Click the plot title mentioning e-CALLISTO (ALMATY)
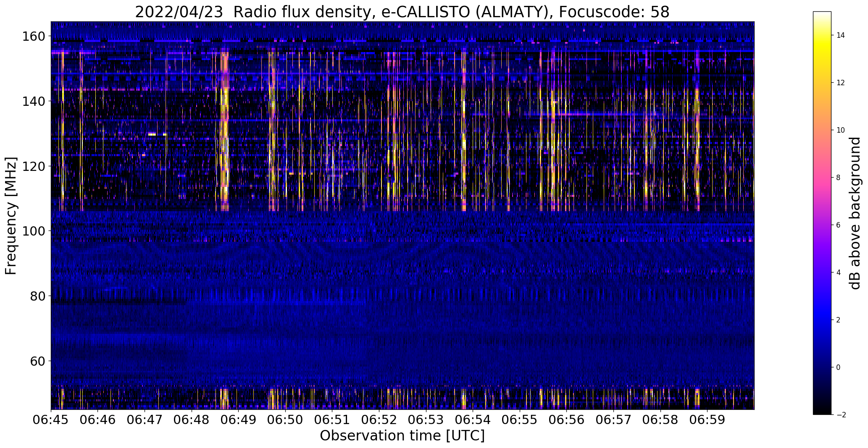 pos(402,12)
